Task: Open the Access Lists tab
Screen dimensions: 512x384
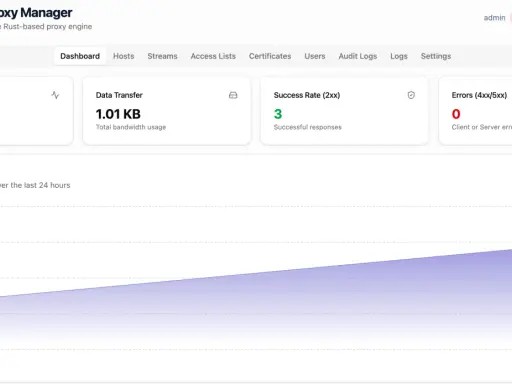Action: click(213, 56)
